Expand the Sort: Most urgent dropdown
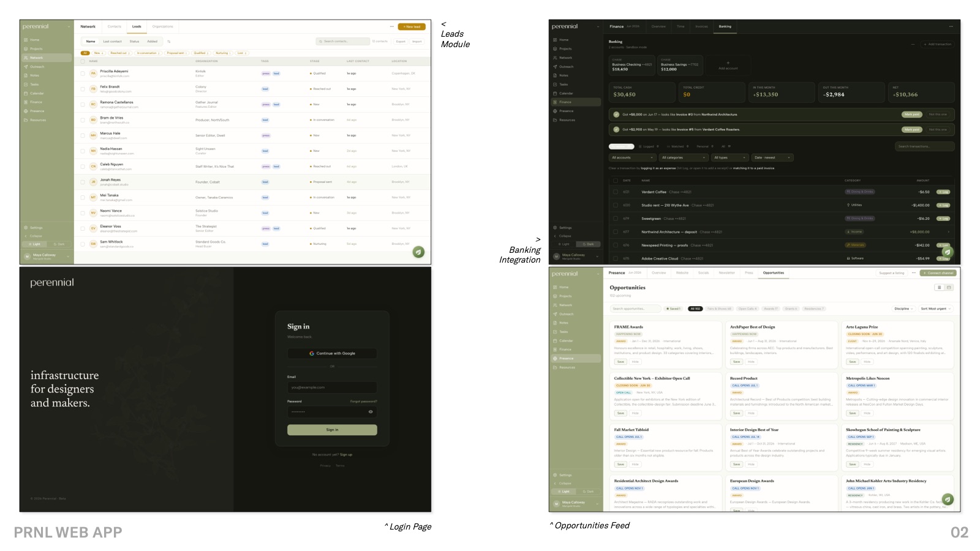 pos(936,309)
